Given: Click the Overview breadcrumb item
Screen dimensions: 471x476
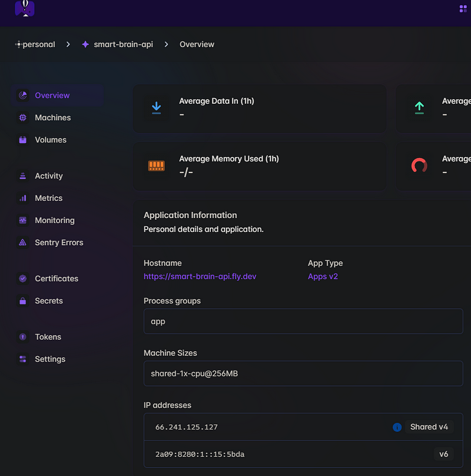Looking at the screenshot, I should tap(197, 44).
